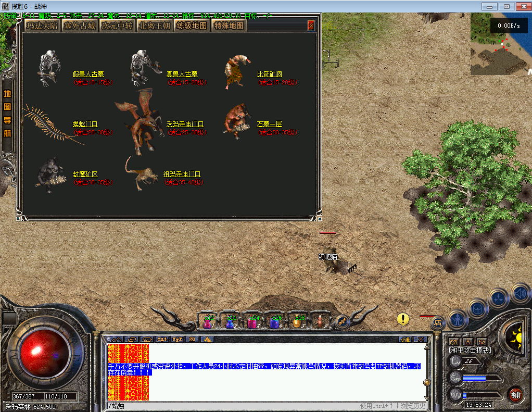Teleport to 真兽人古墓
Image resolution: width=532 pixels, height=412 pixels.
click(x=182, y=73)
